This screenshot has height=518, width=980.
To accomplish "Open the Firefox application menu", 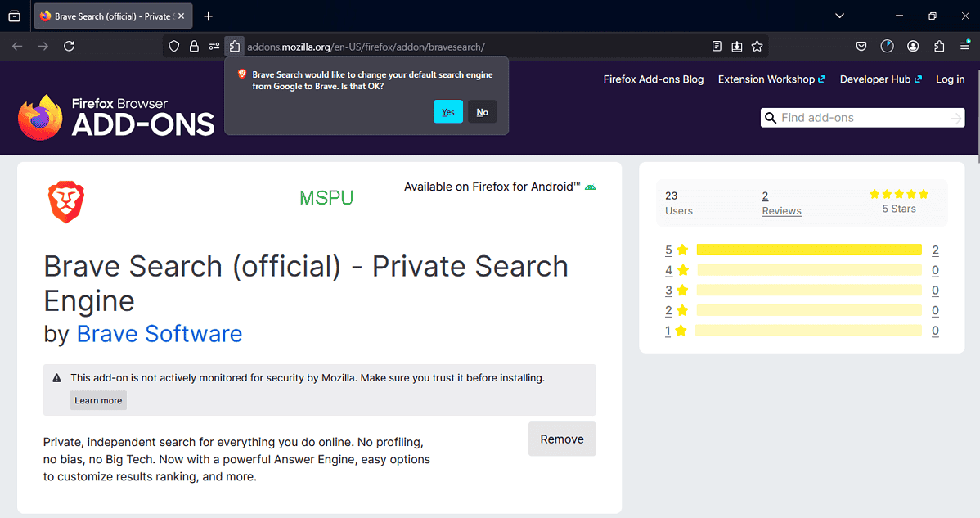I will [x=966, y=46].
